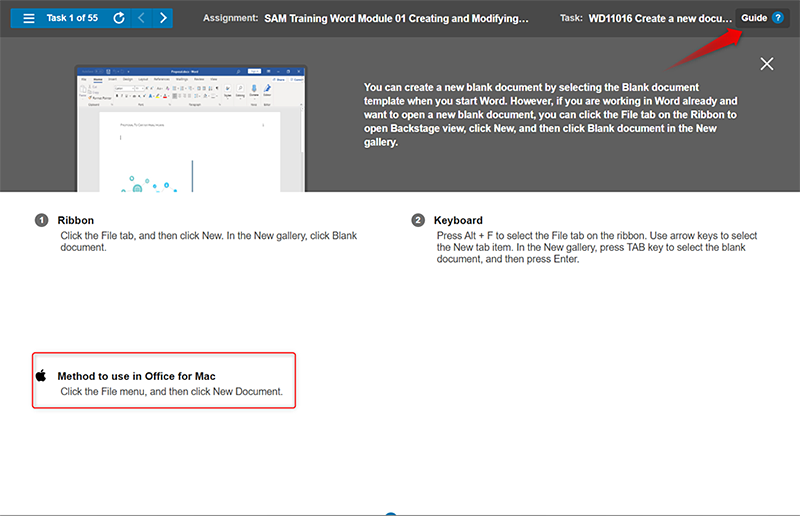The width and height of the screenshot is (800, 516).
Task: Go to the previous task arrow
Action: click(x=141, y=18)
